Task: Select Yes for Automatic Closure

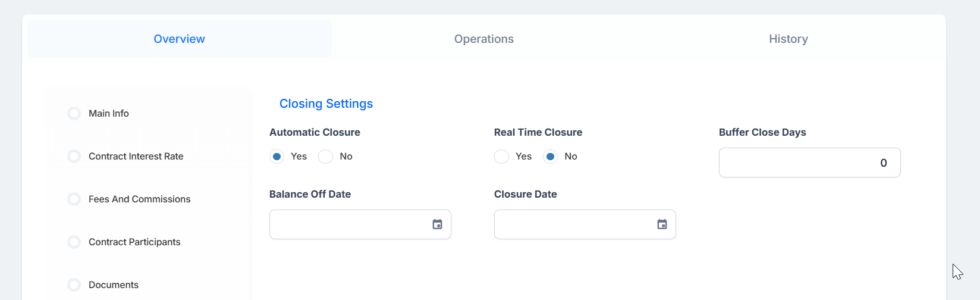Action: [277, 157]
